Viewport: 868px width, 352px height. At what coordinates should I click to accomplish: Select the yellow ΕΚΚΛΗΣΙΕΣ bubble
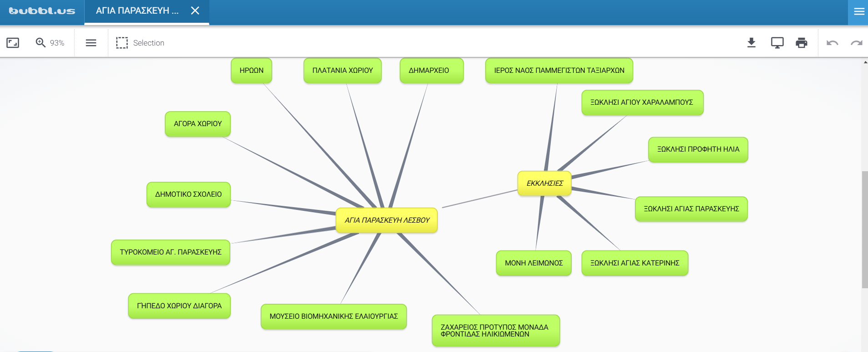coord(544,184)
